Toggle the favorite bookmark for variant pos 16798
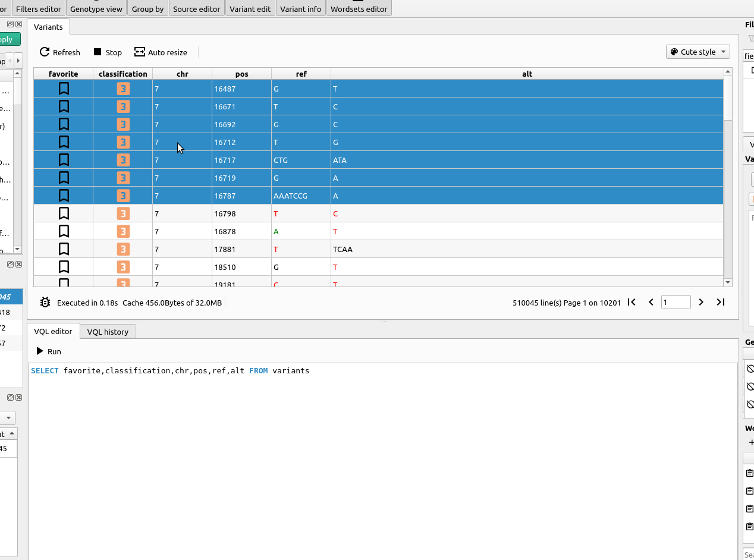The image size is (754, 560). pos(63,213)
